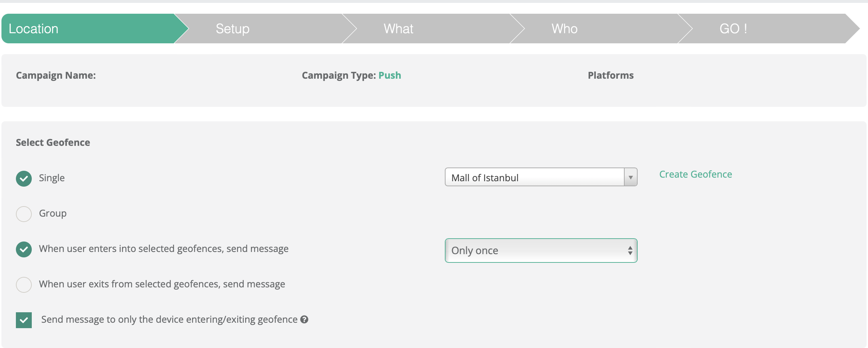This screenshot has height=348, width=868.
Task: Select the Single geofence radio button
Action: 24,178
